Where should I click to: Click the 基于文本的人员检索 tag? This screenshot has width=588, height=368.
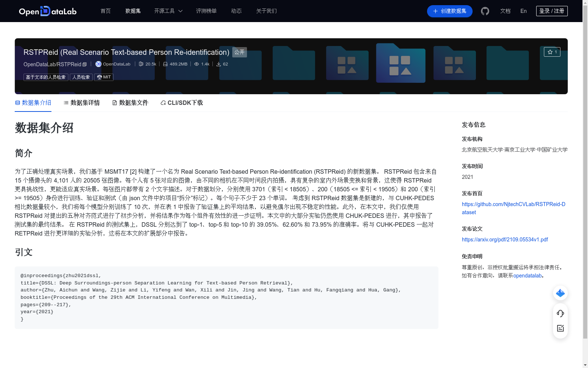coord(46,77)
